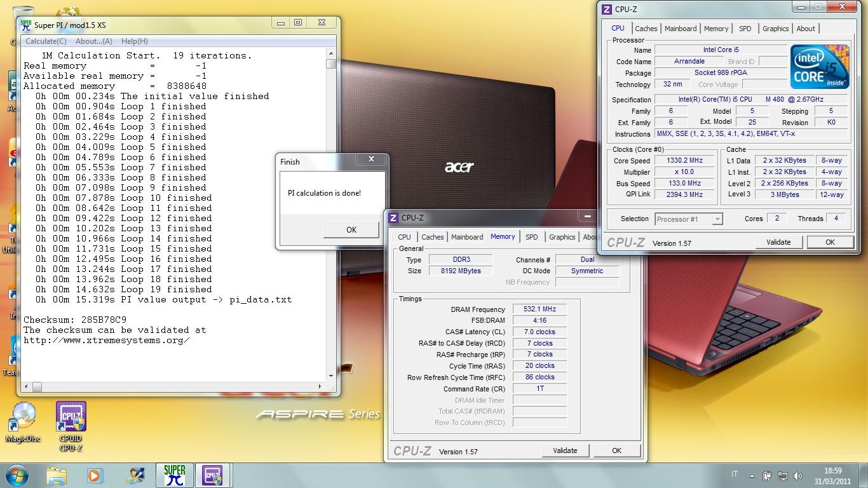Switch to About tab in CPU-Z CPU window
The height and width of the screenshot is (488, 868).
tap(806, 29)
